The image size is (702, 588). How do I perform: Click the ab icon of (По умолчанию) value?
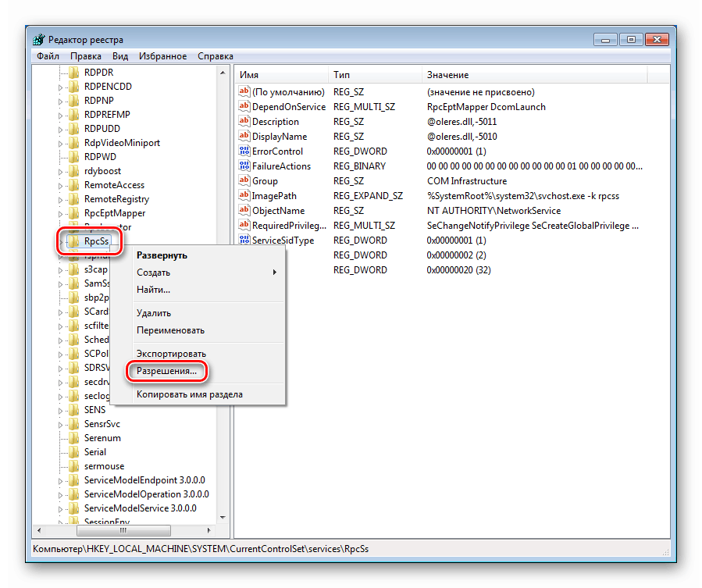[x=244, y=92]
